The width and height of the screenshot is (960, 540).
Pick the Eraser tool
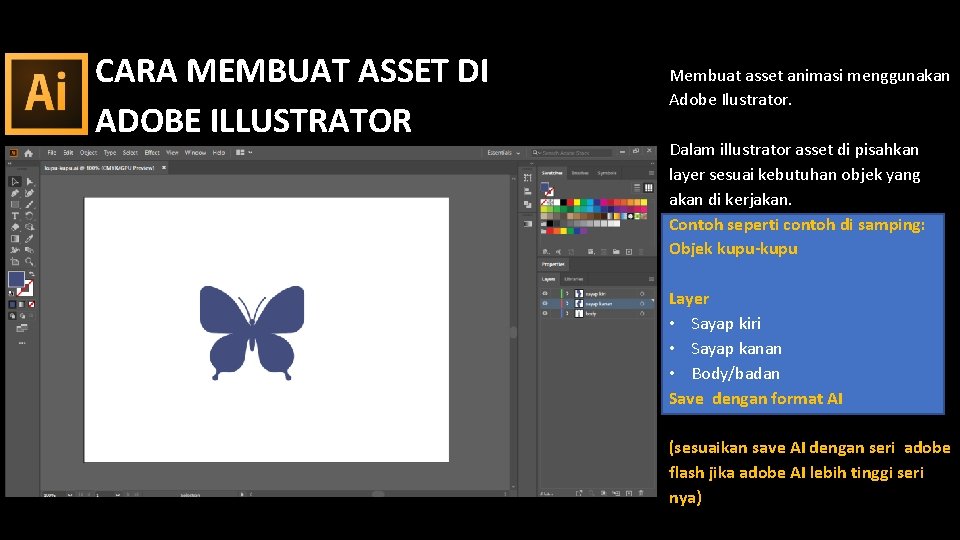point(15,227)
